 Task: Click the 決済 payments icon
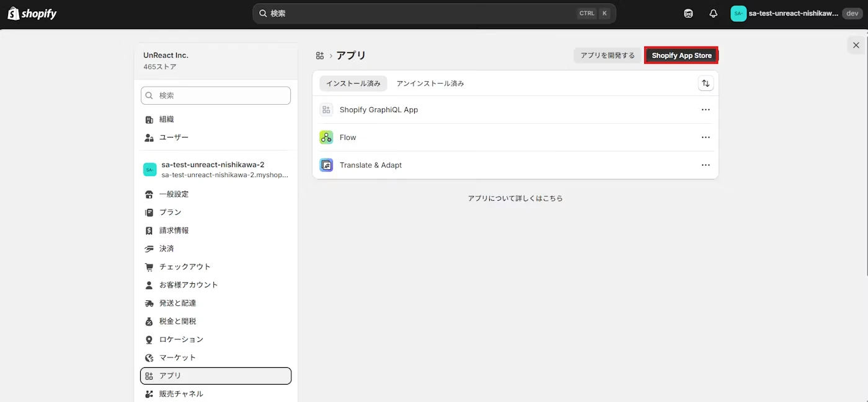tap(149, 249)
